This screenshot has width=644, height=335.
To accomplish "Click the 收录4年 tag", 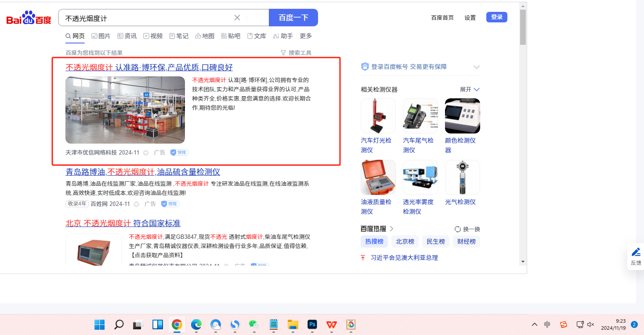I will click(x=77, y=204).
